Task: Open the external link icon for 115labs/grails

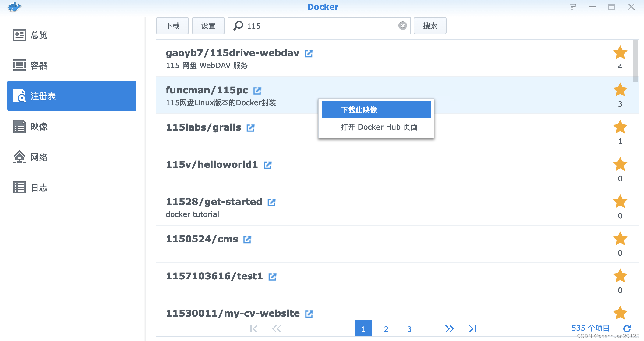Action: (x=250, y=128)
